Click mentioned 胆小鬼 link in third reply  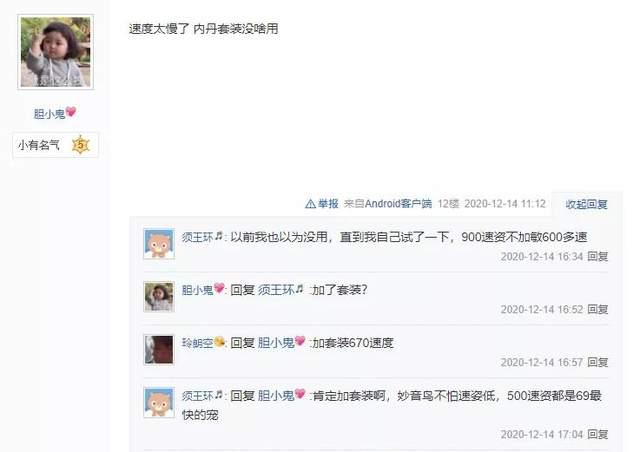pos(276,343)
